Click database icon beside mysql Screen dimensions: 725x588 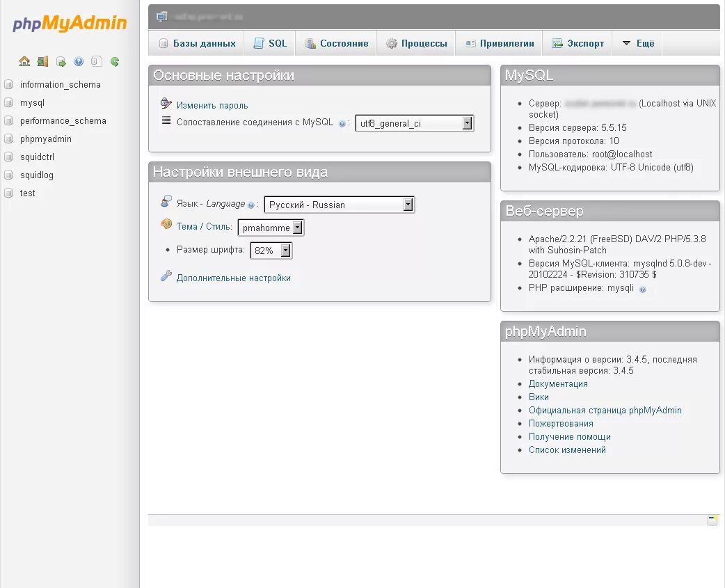(8, 102)
